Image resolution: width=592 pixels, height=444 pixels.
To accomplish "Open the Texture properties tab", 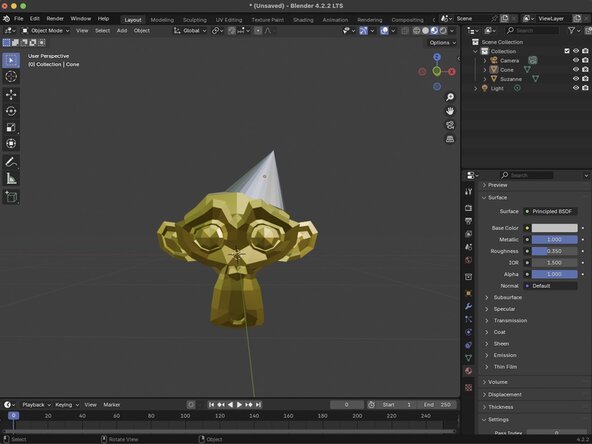I will [x=469, y=388].
